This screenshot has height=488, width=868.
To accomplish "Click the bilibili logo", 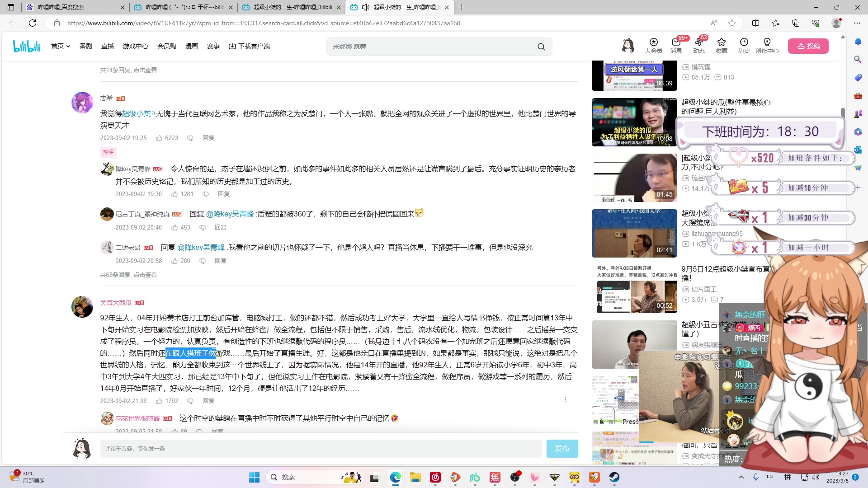I will point(26,46).
